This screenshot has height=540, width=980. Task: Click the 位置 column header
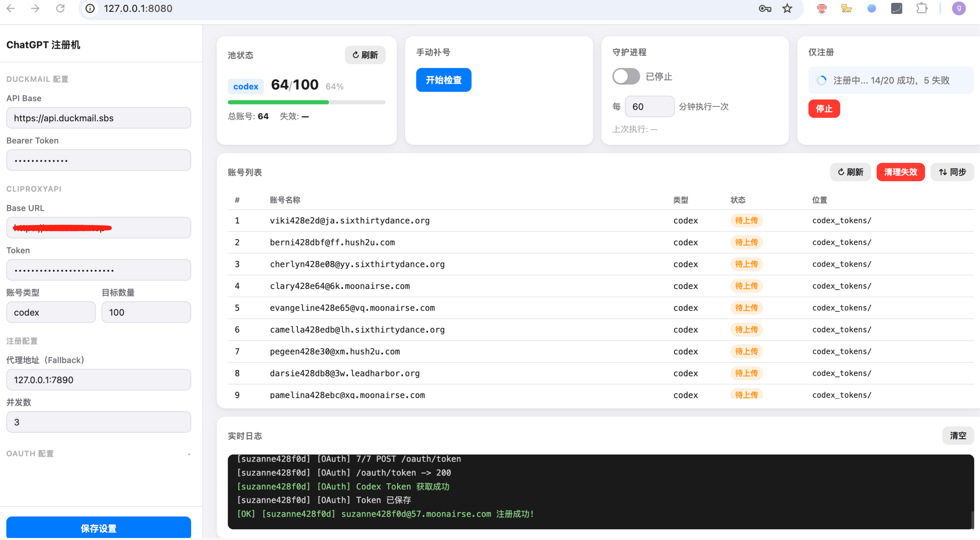coord(820,200)
